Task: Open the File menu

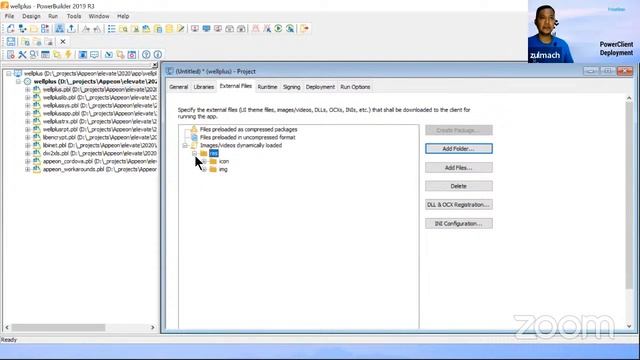Action: click(9, 16)
